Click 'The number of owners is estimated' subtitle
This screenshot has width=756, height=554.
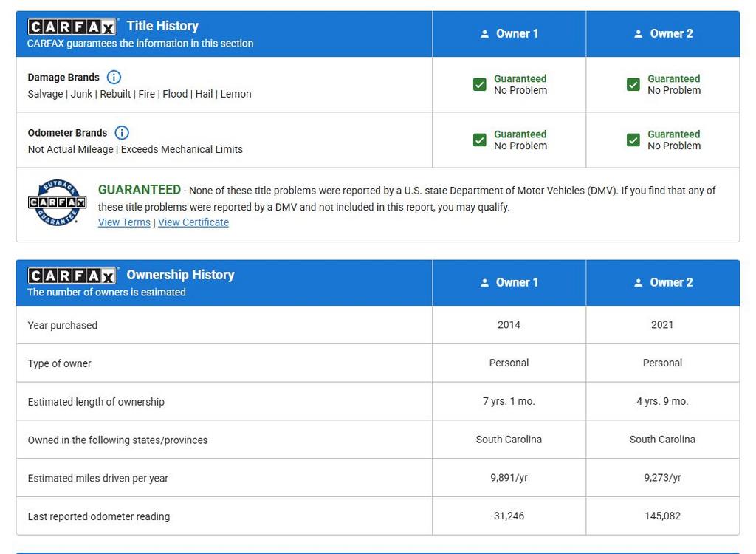pos(106,292)
